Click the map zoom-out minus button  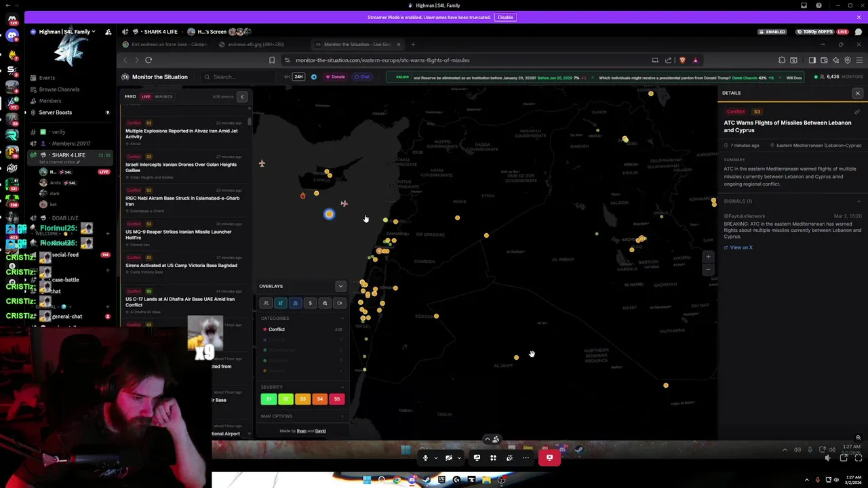(x=708, y=269)
